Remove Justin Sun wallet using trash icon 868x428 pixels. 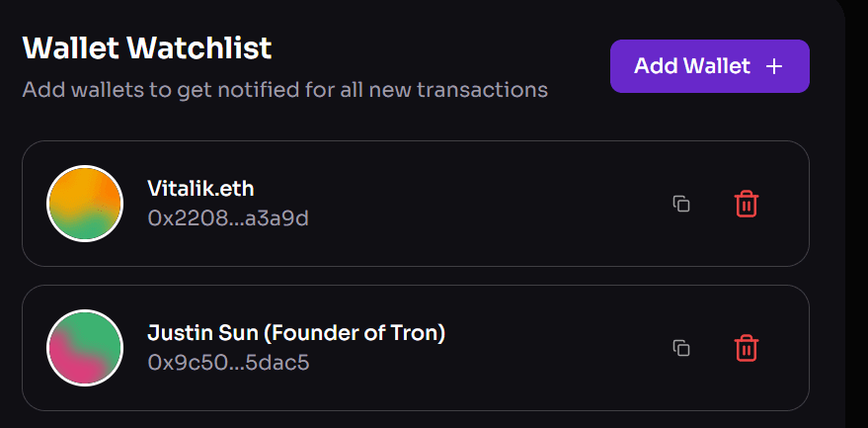(x=747, y=348)
